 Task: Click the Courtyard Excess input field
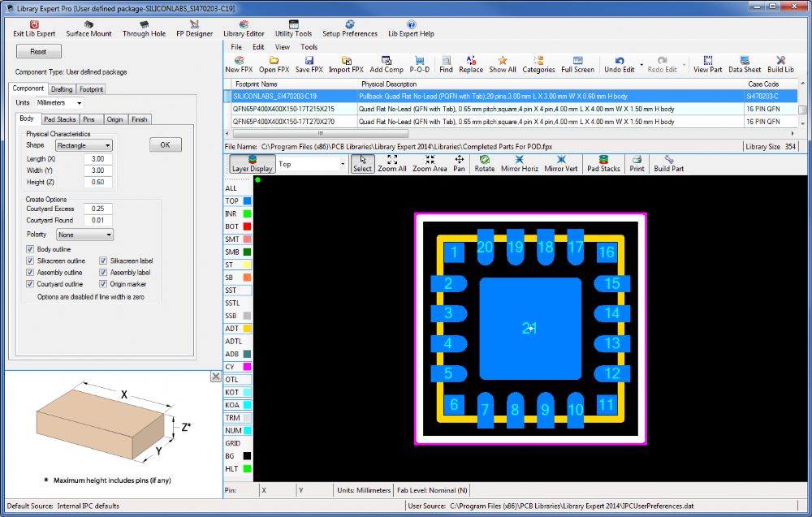click(98, 209)
